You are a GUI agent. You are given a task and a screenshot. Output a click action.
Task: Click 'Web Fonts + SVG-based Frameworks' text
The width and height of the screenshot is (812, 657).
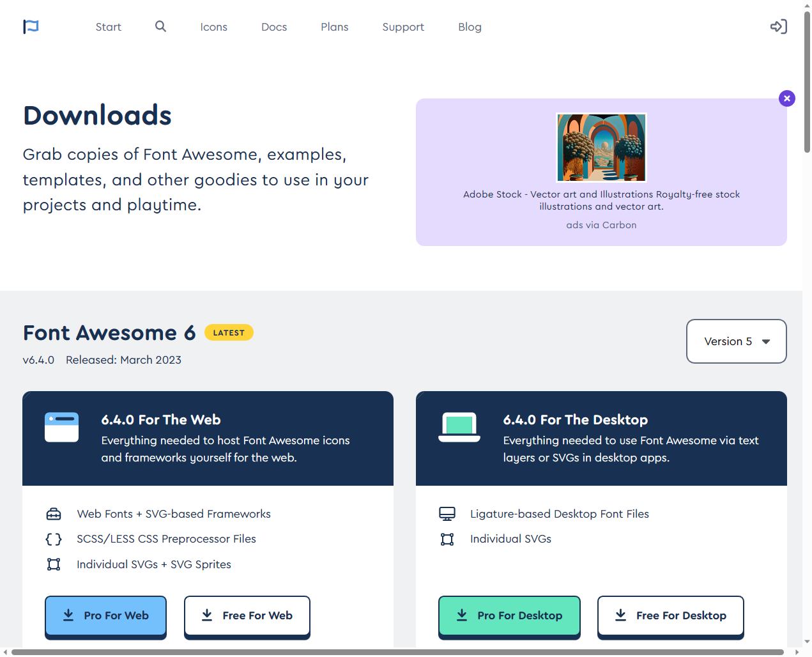[x=174, y=514]
